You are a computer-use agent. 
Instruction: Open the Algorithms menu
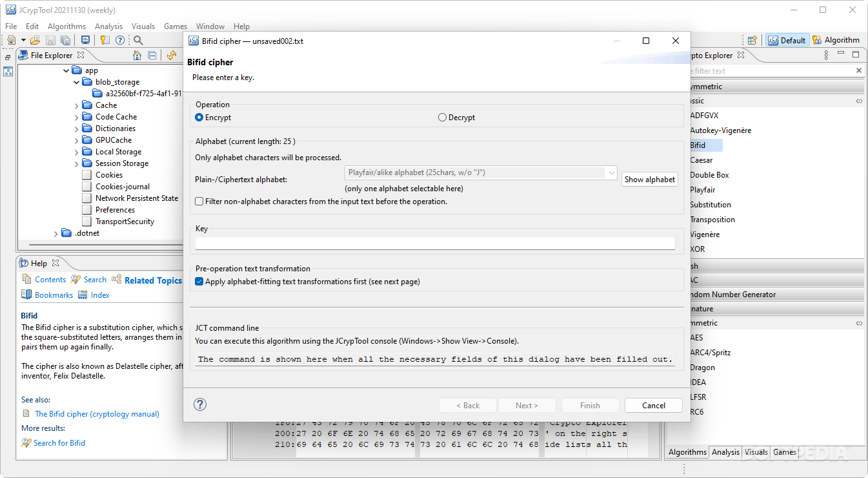tap(66, 26)
